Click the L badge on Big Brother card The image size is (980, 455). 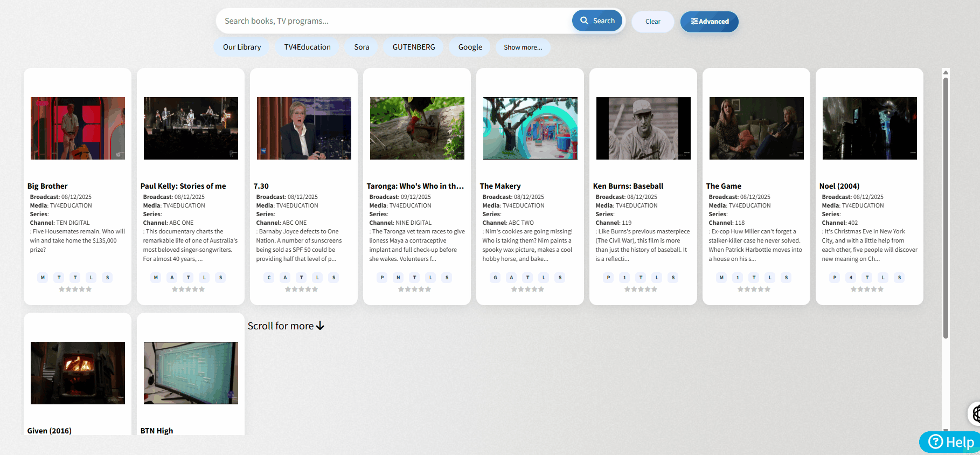[x=91, y=278]
